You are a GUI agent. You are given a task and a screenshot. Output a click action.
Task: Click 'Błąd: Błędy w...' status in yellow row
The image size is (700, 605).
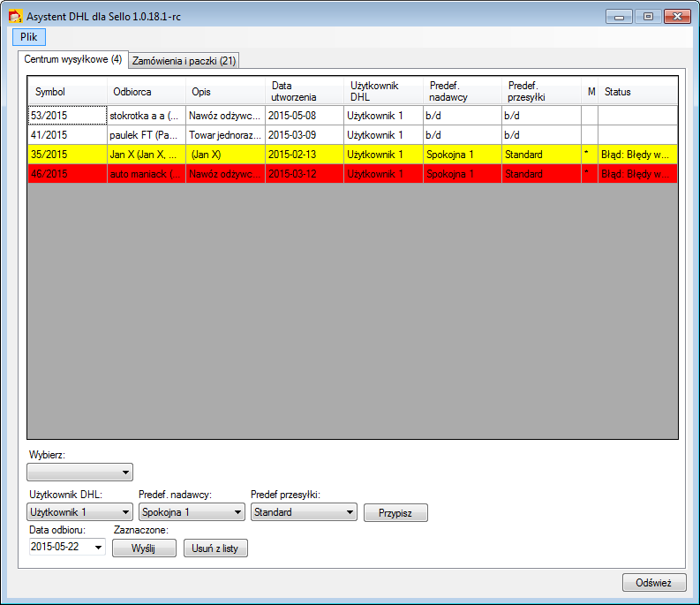638,155
